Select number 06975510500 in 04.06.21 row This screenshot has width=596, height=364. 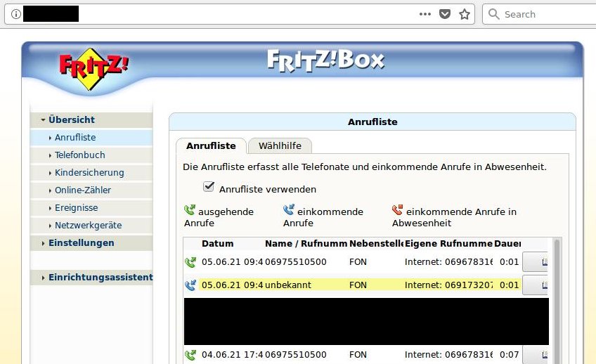[x=296, y=355]
